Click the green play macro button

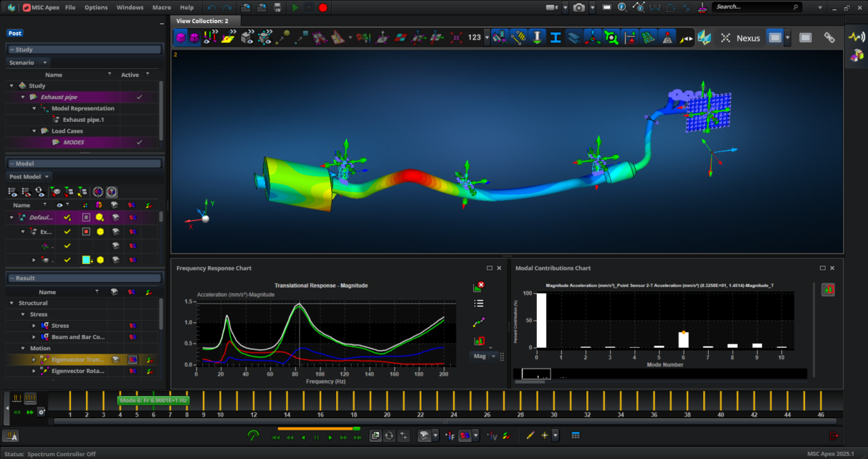click(295, 7)
